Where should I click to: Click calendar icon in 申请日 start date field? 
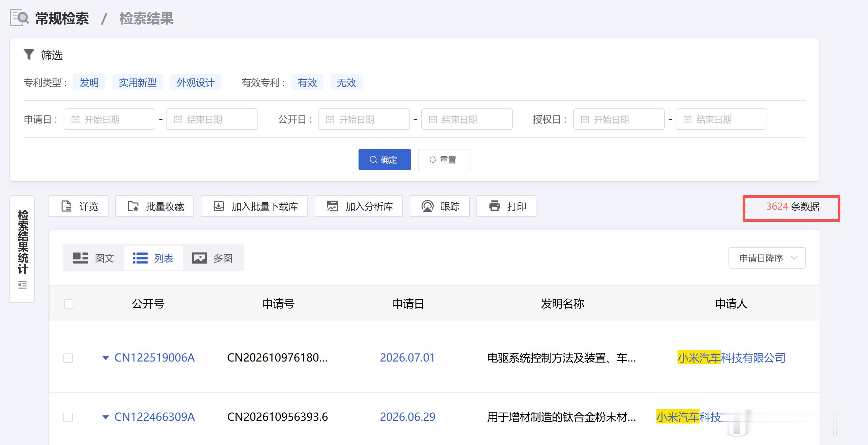[x=75, y=119]
